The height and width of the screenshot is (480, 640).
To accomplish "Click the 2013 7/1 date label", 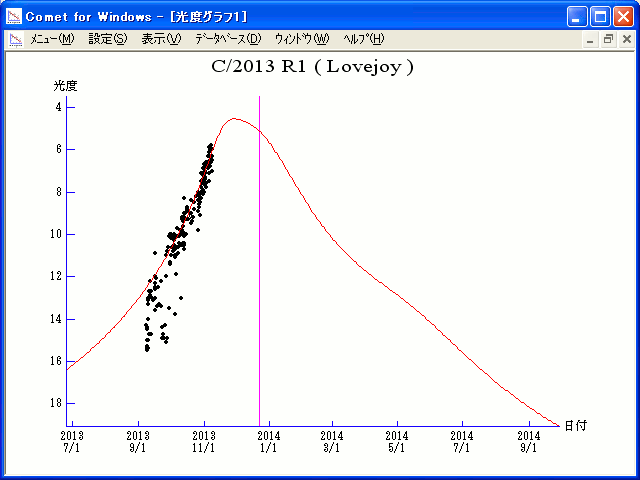I will [x=72, y=442].
